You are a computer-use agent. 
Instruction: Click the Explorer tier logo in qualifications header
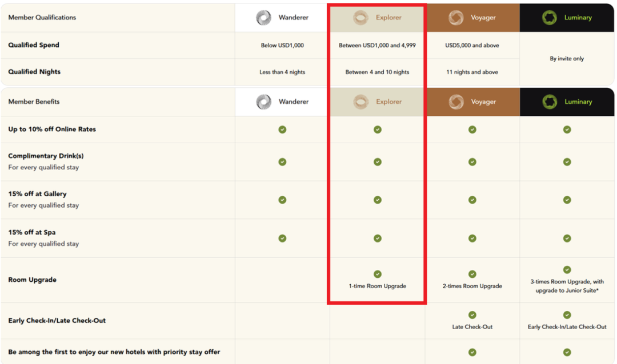[x=360, y=18]
